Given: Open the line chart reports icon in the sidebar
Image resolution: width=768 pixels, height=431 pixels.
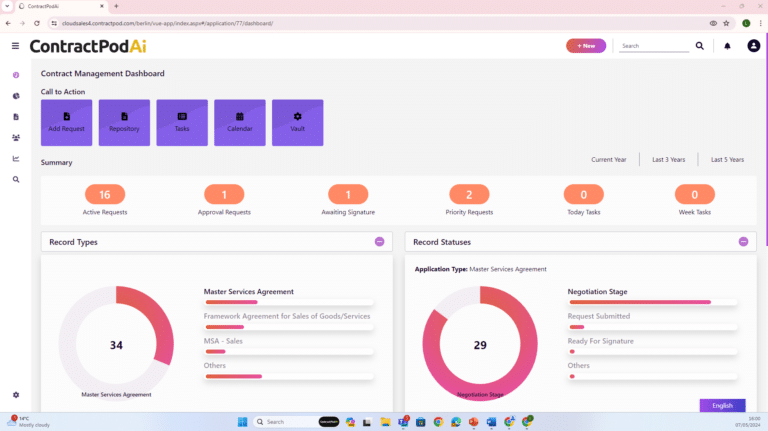Looking at the screenshot, I should tap(16, 159).
